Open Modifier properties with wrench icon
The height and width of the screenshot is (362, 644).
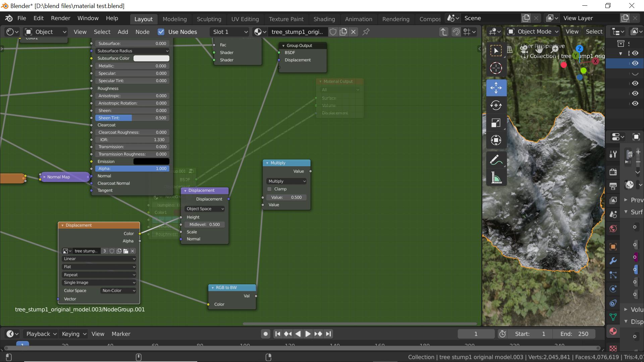(613, 260)
